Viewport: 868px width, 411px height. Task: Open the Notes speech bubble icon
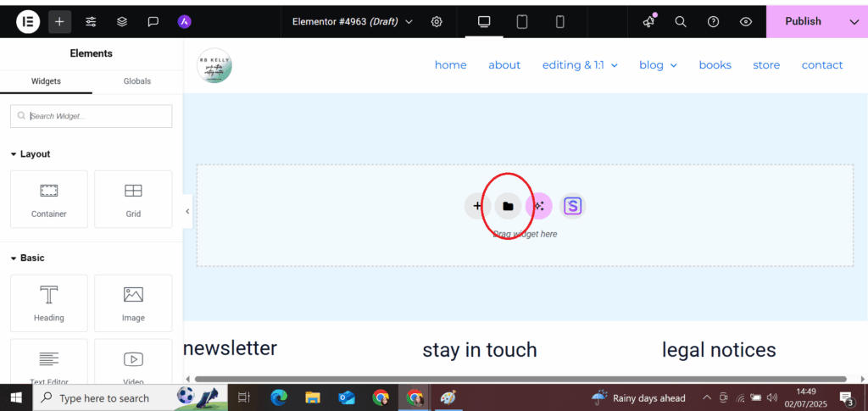[153, 21]
